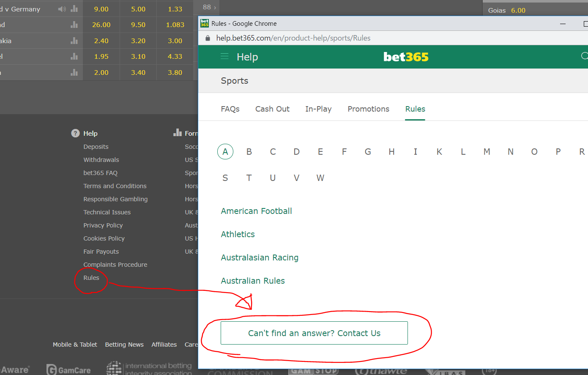Select letter B in the alphabet filter
This screenshot has height=375, width=588.
point(249,152)
